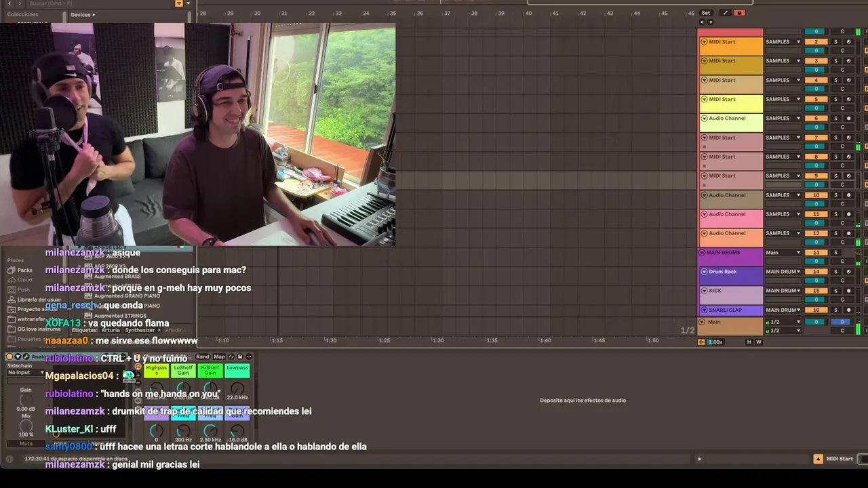Viewport: 868px width, 488px height.
Task: Click the automation arm icon next to Set
Action: (725, 13)
